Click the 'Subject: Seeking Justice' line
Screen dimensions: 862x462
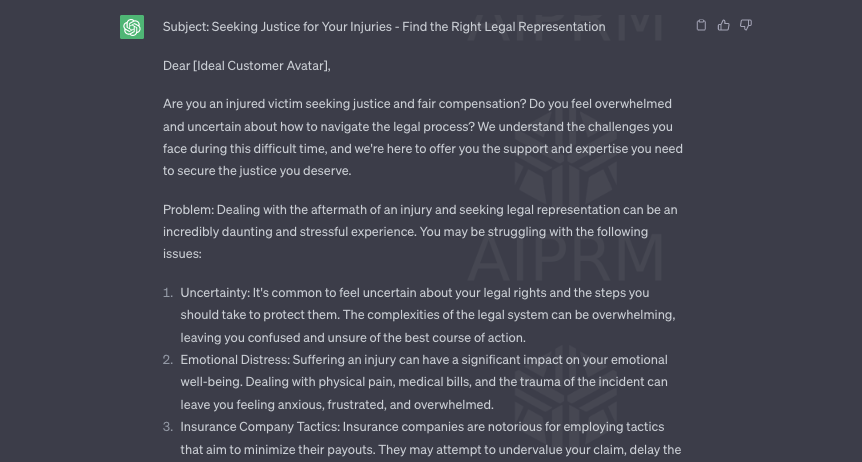coord(384,27)
